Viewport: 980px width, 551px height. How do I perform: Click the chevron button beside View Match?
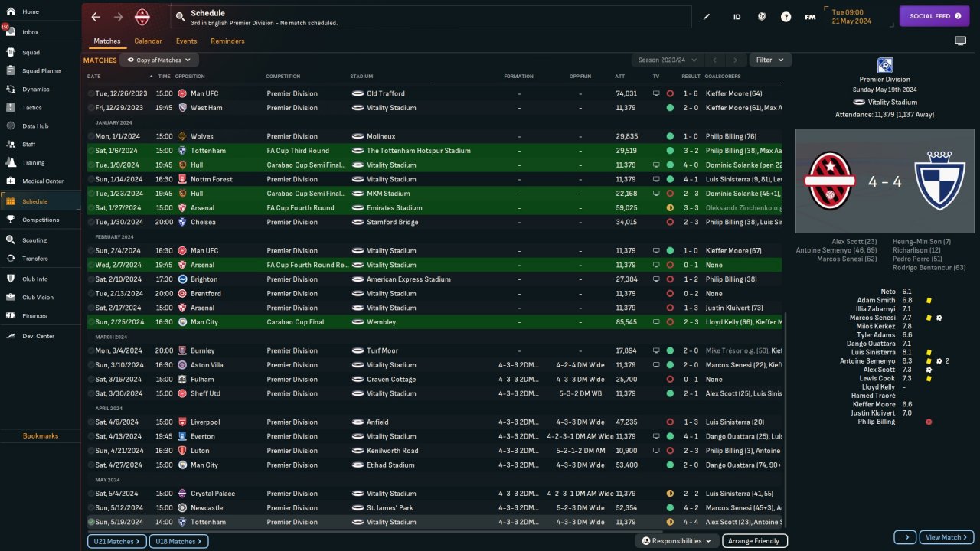coord(904,537)
